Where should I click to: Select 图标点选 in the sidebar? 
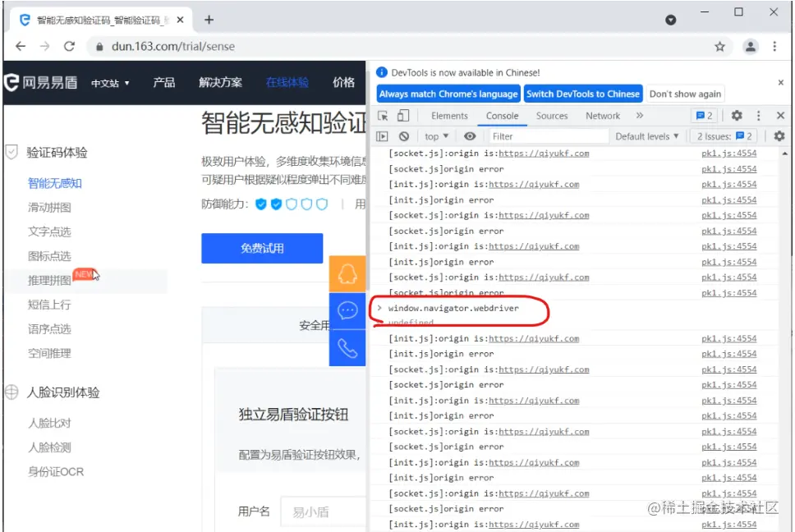[49, 256]
